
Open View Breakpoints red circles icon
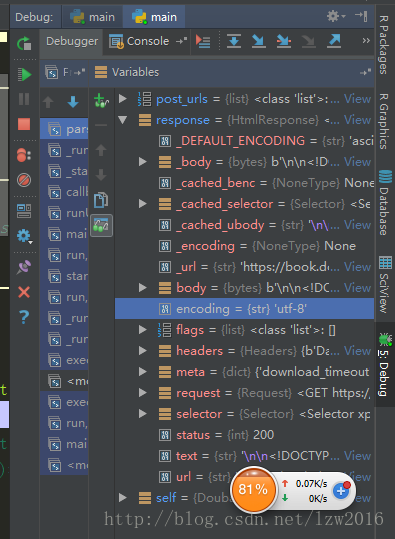click(24, 155)
